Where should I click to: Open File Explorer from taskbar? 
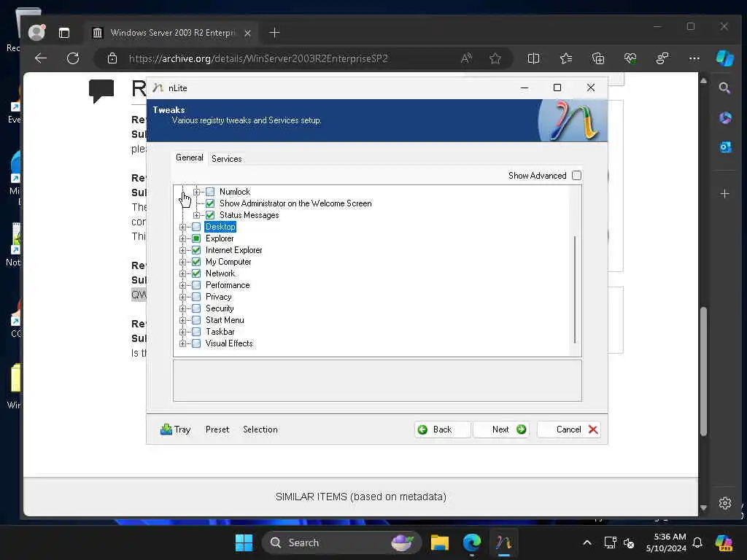[x=439, y=542]
